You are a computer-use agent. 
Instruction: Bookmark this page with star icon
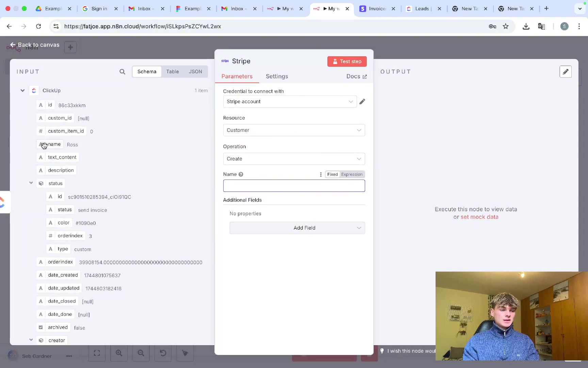pos(506,26)
